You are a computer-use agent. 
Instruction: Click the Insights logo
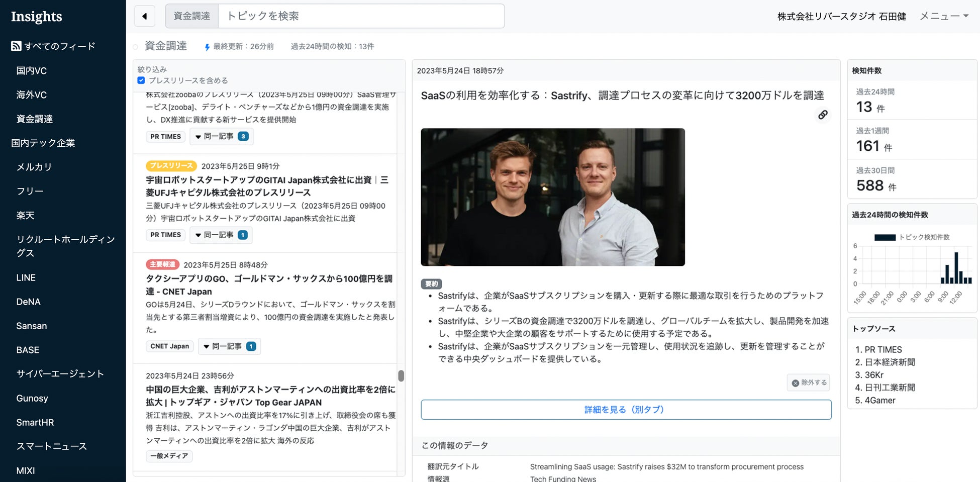pos(37,17)
